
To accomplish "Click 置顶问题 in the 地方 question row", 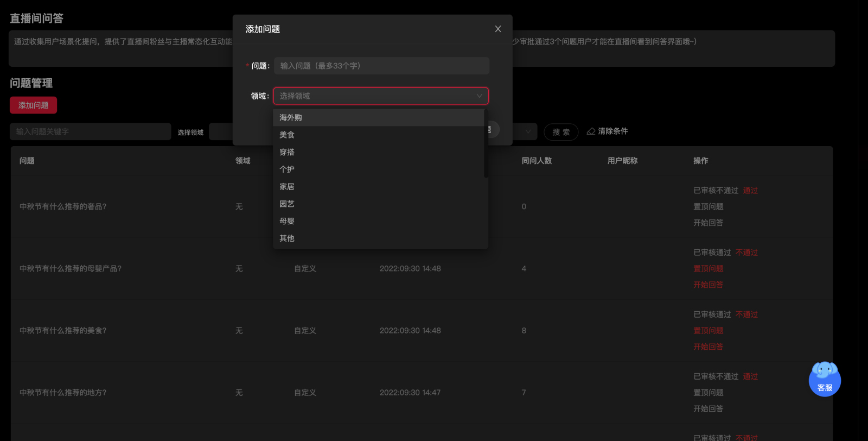I will 709,393.
